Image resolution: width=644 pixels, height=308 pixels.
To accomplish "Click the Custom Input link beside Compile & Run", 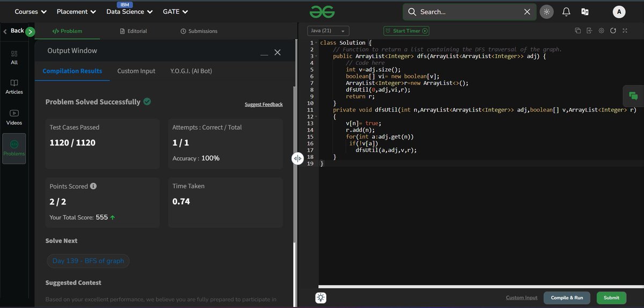I will [x=522, y=298].
